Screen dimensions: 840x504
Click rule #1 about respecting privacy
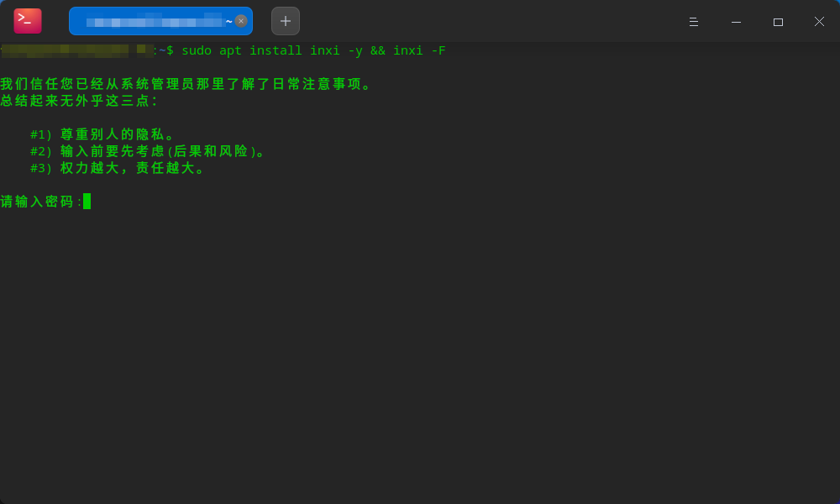pyautogui.click(x=103, y=133)
